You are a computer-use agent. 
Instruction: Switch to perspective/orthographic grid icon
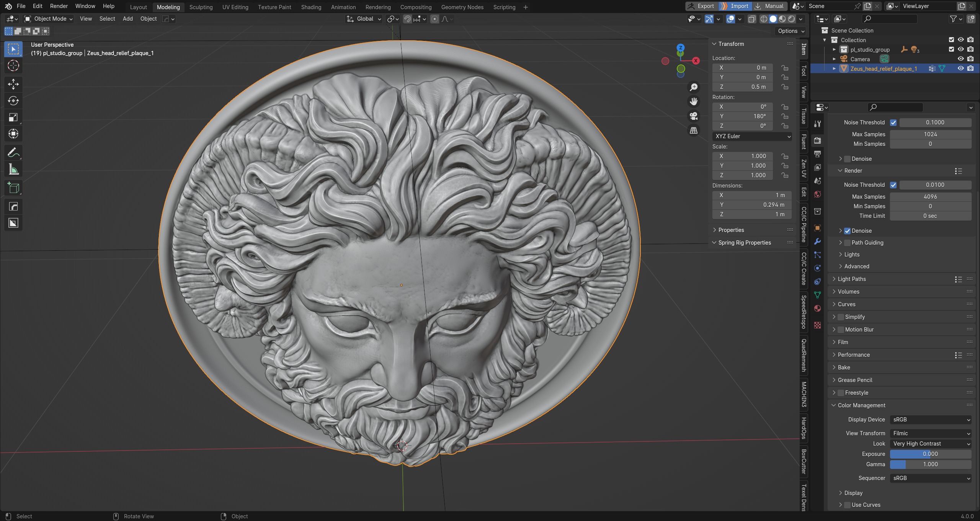[693, 131]
